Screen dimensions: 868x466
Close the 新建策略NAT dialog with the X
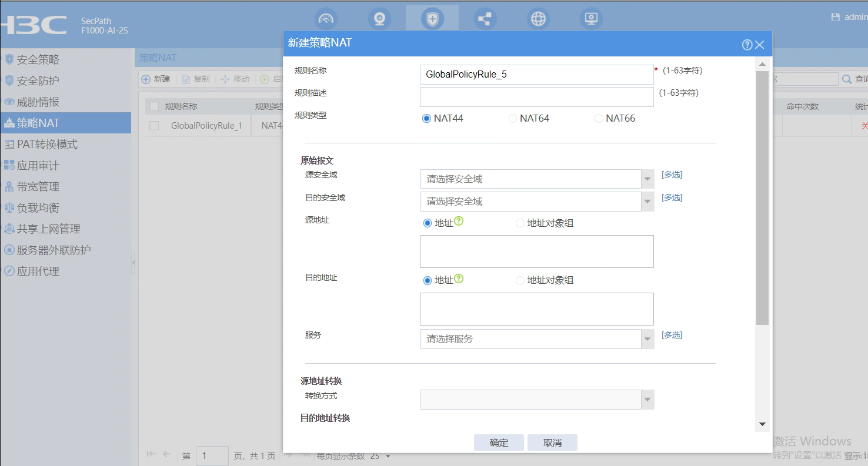click(x=760, y=45)
